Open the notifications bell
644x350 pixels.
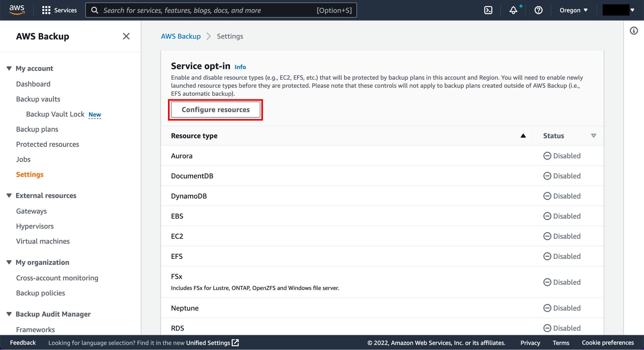pyautogui.click(x=513, y=10)
